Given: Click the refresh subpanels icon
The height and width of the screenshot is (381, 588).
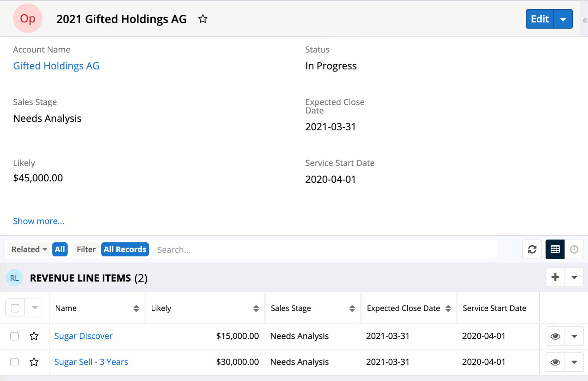Looking at the screenshot, I should click(532, 249).
